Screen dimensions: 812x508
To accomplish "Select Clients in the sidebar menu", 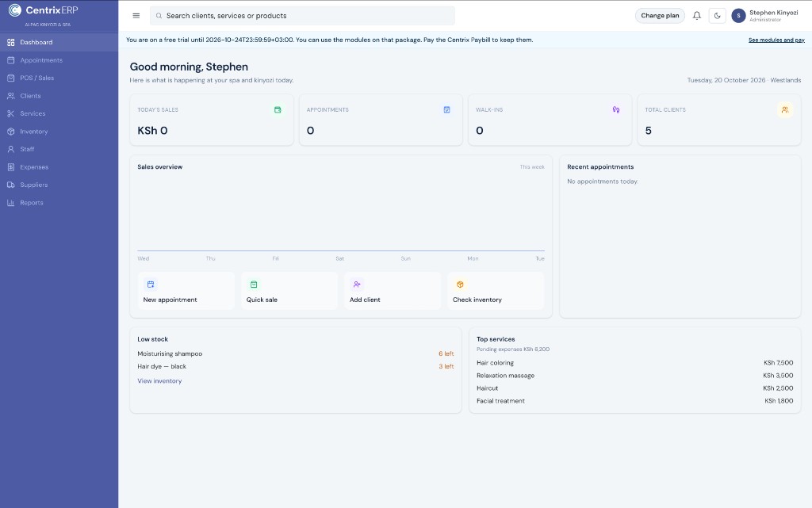I will pyautogui.click(x=59, y=96).
